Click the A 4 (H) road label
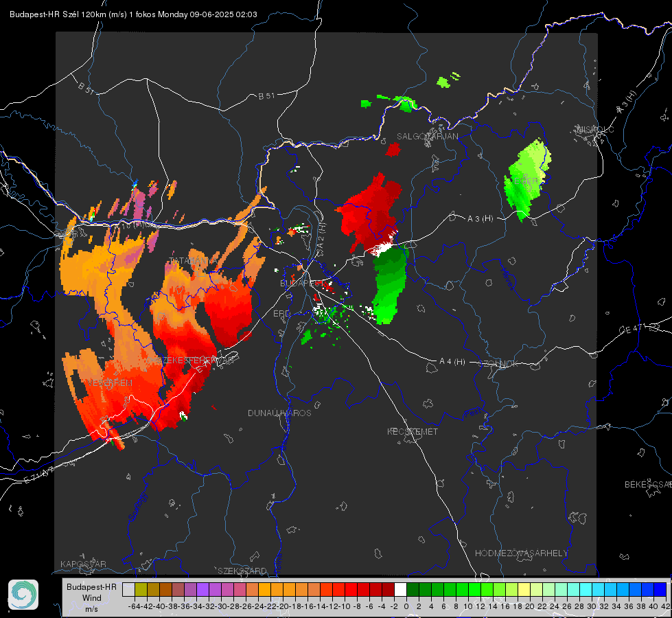This screenshot has width=672, height=618. click(x=452, y=362)
